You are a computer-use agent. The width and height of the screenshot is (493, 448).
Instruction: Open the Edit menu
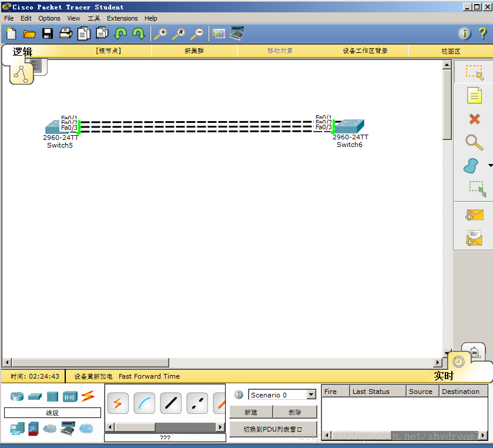click(26, 18)
